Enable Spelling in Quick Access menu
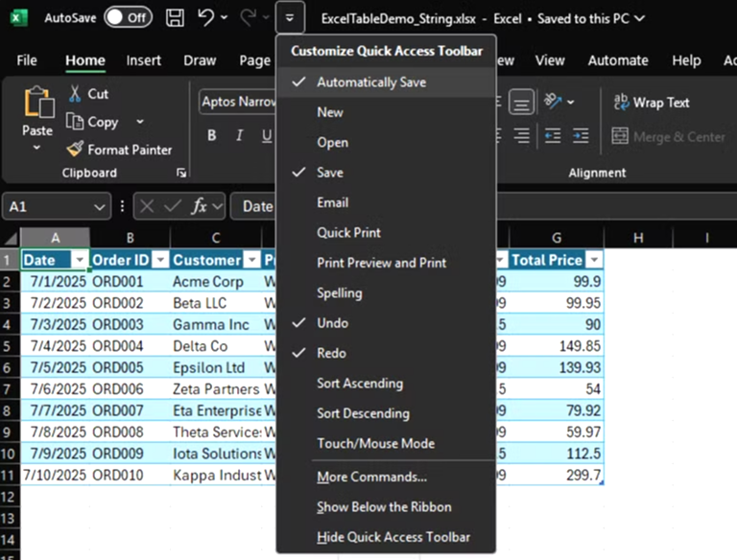 (386, 292)
